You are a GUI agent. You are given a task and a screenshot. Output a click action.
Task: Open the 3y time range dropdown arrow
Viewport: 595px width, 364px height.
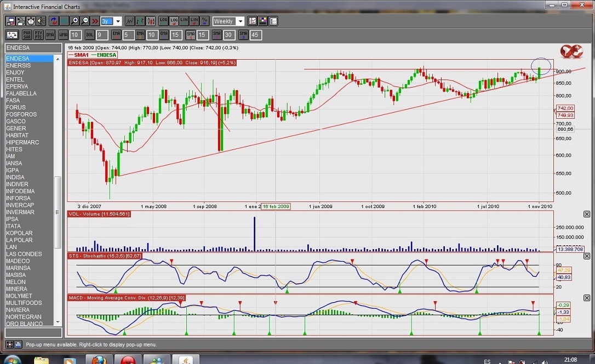pyautogui.click(x=118, y=21)
